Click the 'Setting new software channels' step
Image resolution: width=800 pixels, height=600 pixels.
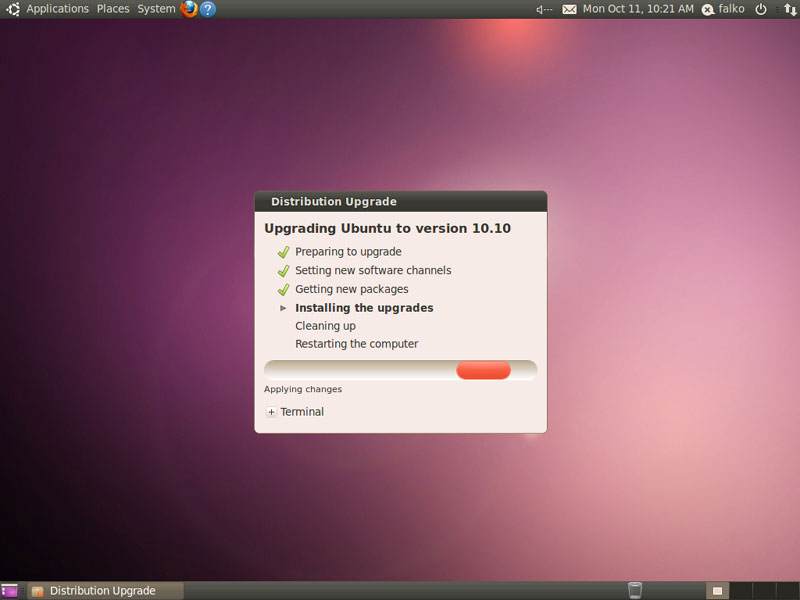(x=373, y=270)
